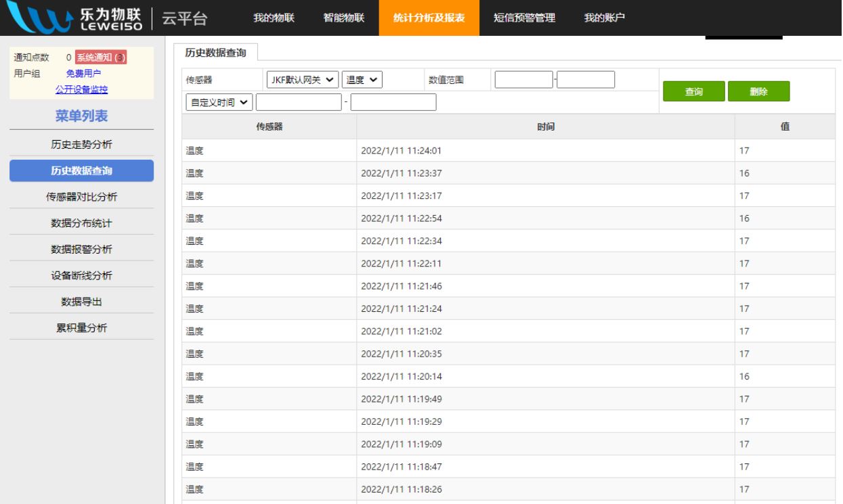
Task: Select 数据分布统计 in the sidebar
Action: click(81, 222)
